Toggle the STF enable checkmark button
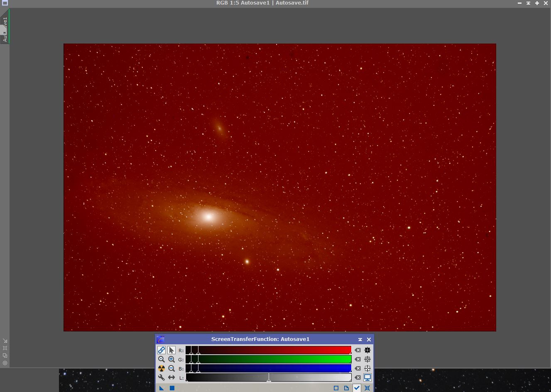 click(357, 388)
